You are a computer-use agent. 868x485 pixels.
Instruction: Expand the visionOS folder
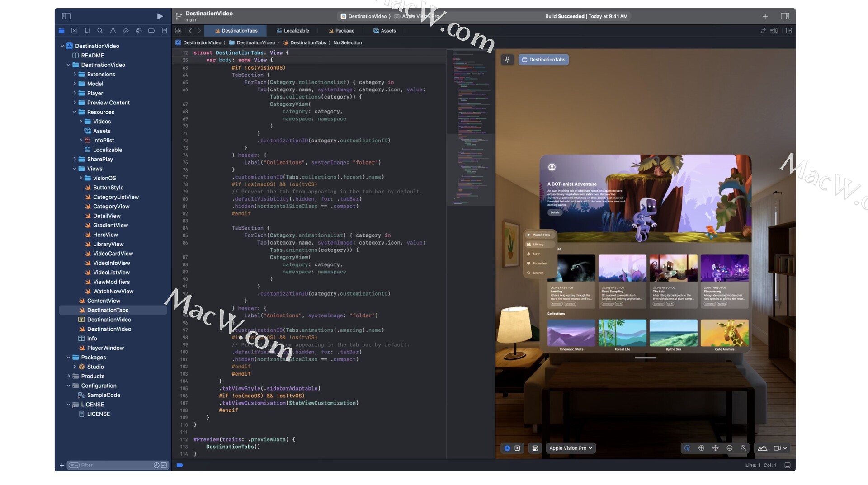pos(80,178)
